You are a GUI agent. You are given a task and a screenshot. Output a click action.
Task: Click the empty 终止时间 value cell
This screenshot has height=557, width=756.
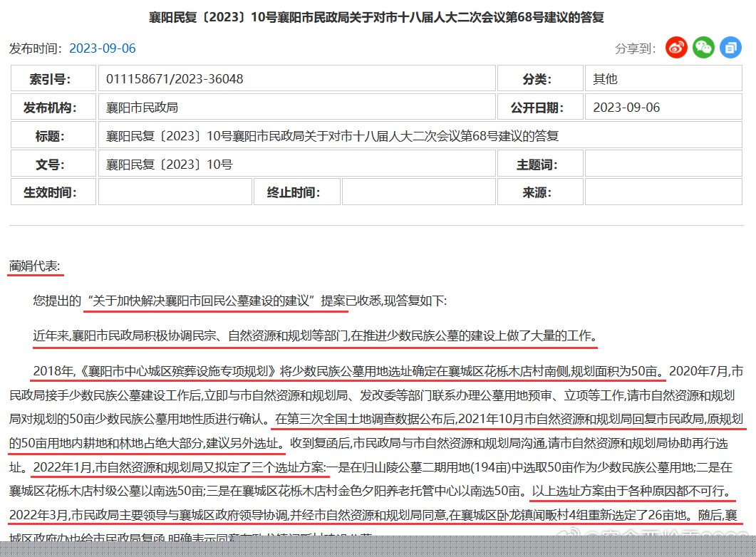click(418, 192)
